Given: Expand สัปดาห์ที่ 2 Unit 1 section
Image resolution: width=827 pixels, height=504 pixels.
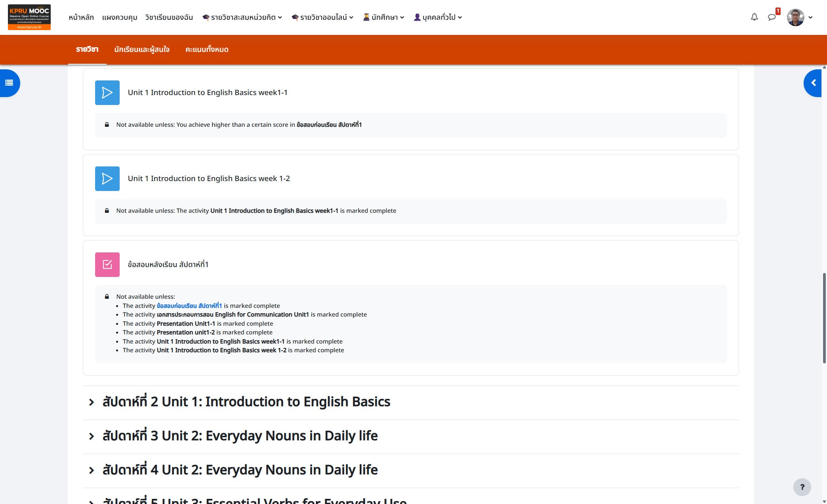Looking at the screenshot, I should (92, 402).
